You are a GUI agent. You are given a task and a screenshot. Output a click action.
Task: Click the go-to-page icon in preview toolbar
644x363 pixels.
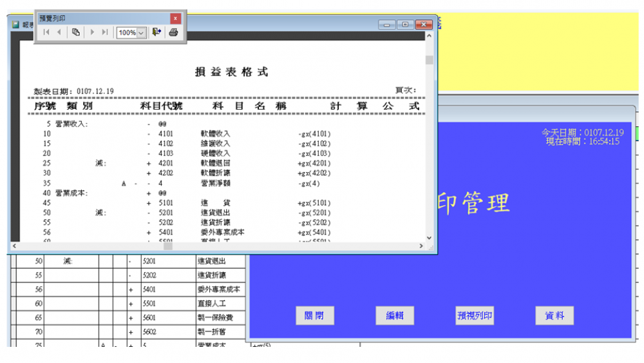tap(76, 32)
